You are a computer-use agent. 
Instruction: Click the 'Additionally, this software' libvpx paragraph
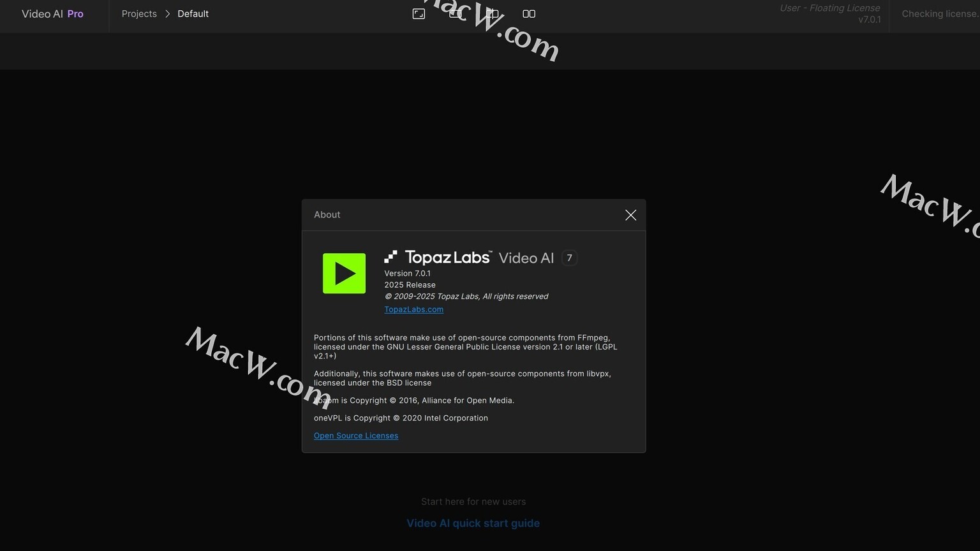[463, 378]
